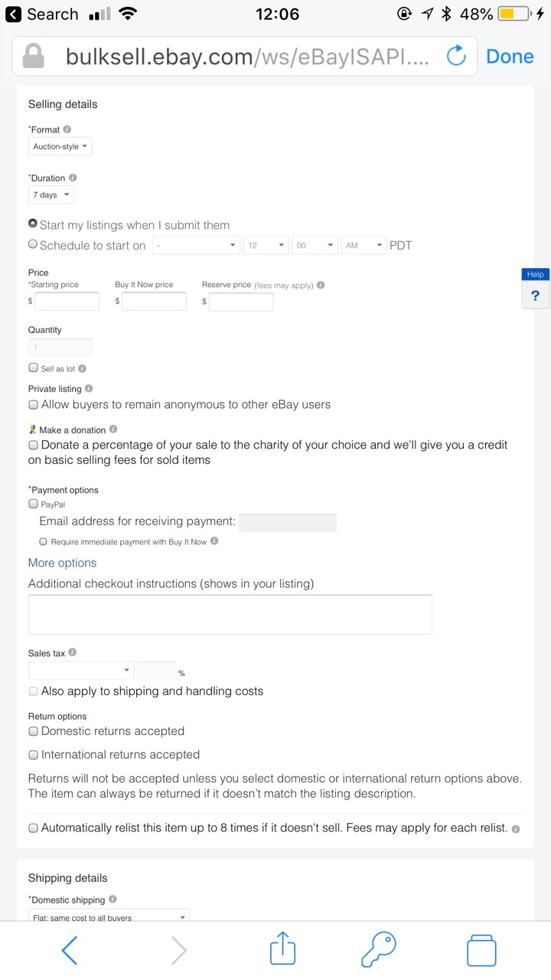Tap the browser back arrow
The height and width of the screenshot is (980, 551).
[x=69, y=950]
